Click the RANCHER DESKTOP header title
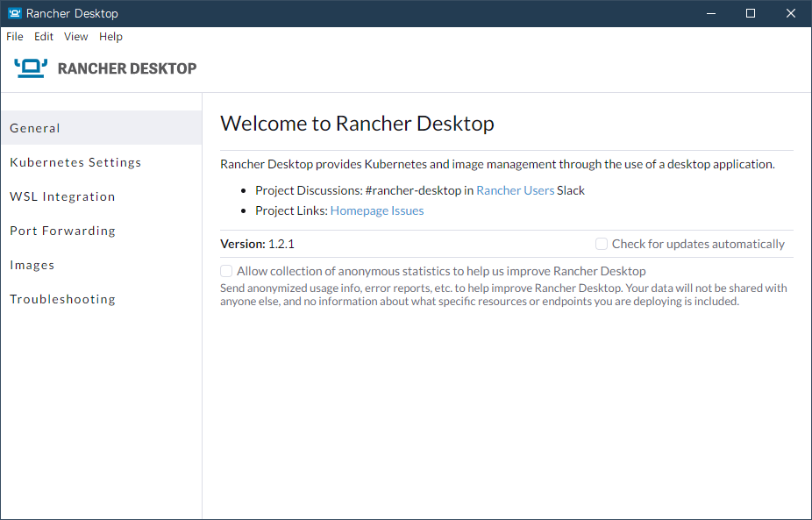This screenshot has width=812, height=520. point(127,68)
